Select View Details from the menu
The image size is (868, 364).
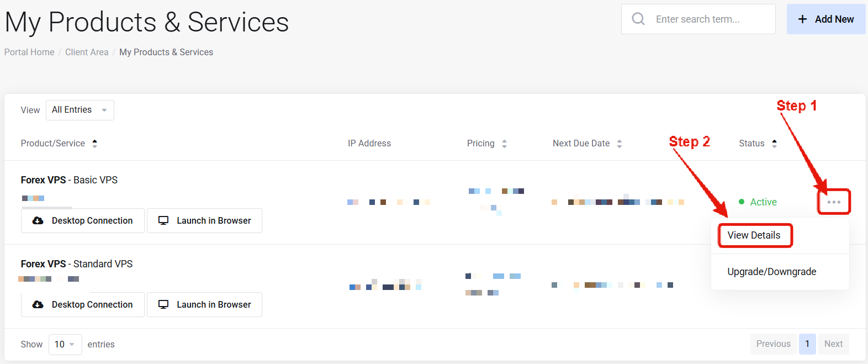[754, 235]
